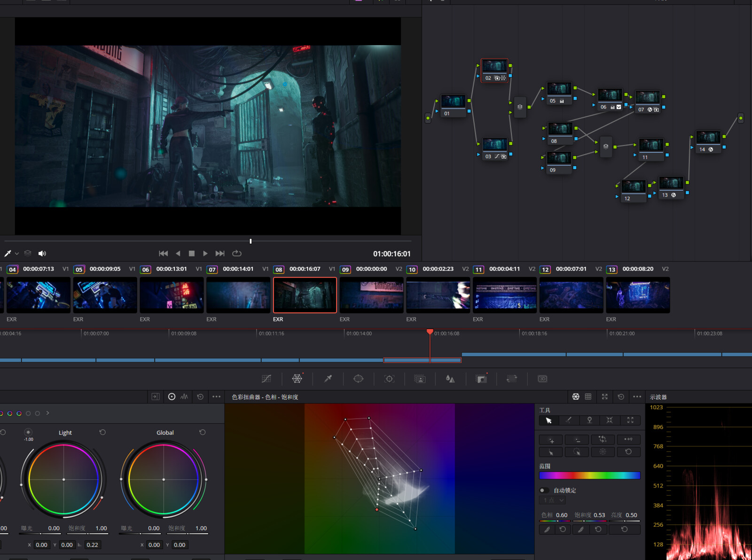
Task: Stop playback in viewer
Action: point(191,254)
